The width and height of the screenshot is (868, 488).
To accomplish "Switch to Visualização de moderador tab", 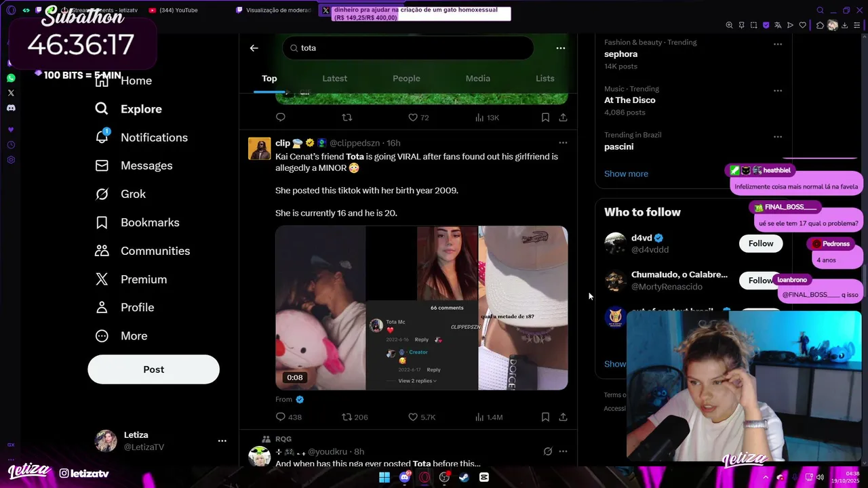I will click(274, 10).
